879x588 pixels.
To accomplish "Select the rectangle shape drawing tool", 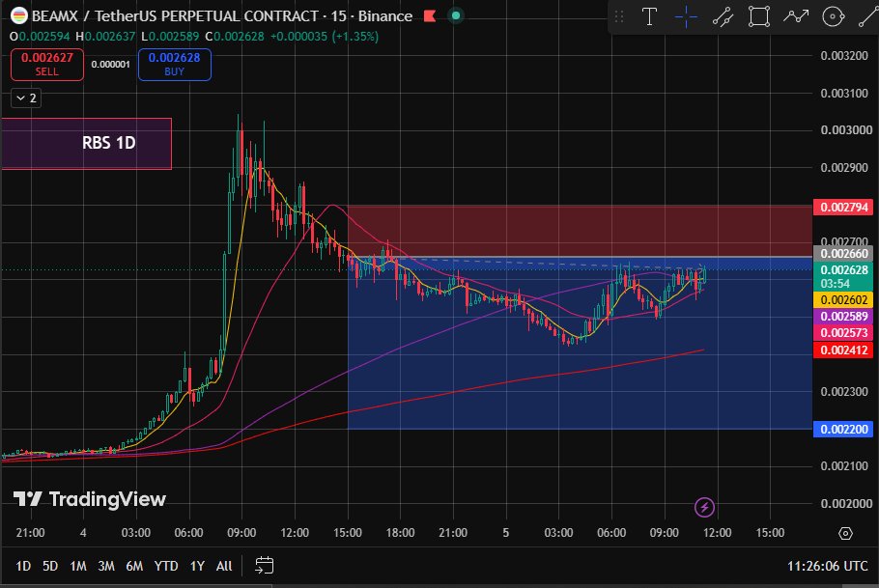I will 759,16.
